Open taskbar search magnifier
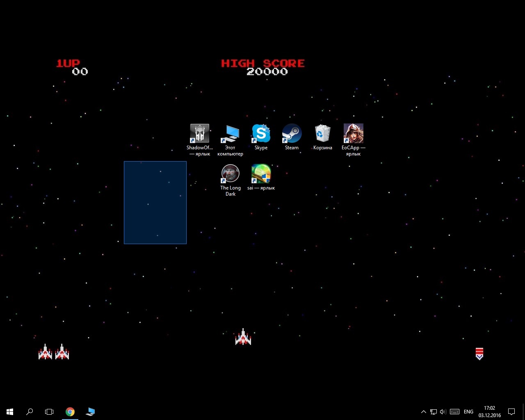This screenshot has width=525, height=420. (30, 411)
